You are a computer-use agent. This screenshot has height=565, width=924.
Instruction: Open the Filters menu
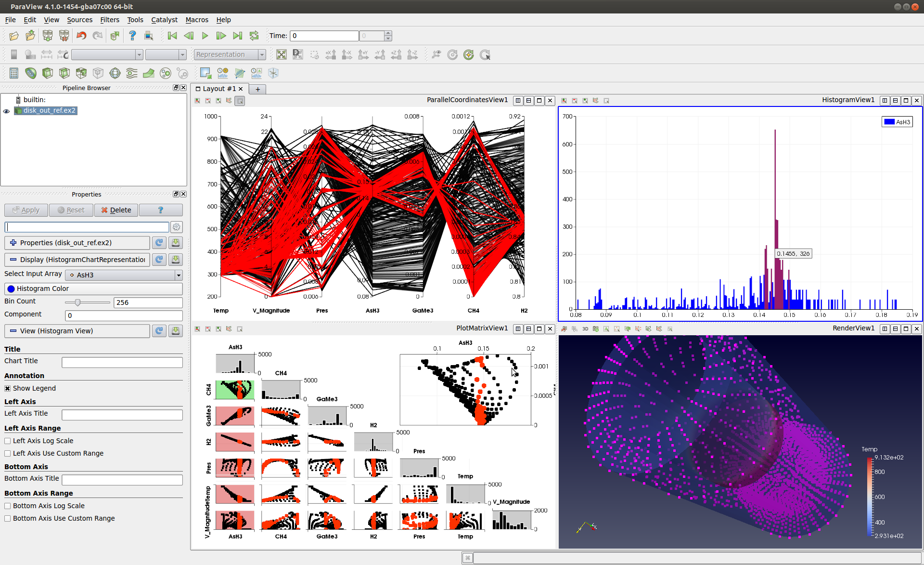pyautogui.click(x=109, y=20)
